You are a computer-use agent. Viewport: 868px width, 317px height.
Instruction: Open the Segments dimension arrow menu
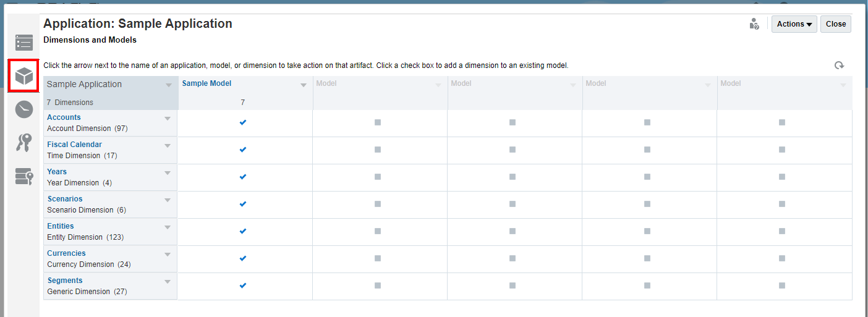tap(168, 281)
